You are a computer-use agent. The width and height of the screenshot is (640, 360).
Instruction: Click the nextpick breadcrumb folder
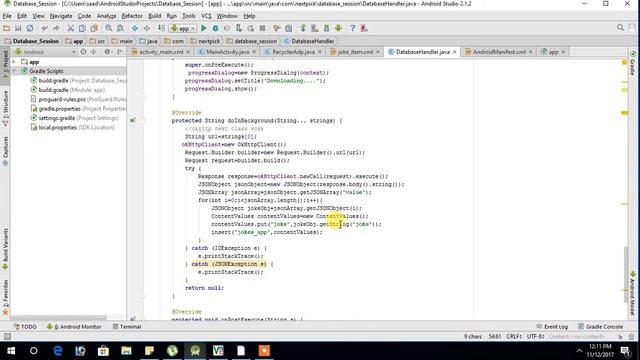pyautogui.click(x=205, y=41)
